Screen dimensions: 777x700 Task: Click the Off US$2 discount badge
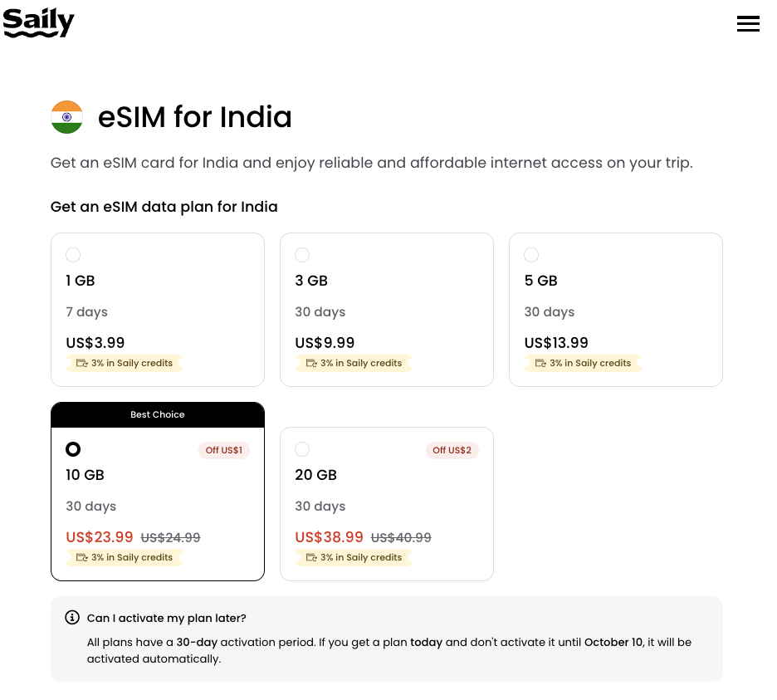(x=452, y=450)
